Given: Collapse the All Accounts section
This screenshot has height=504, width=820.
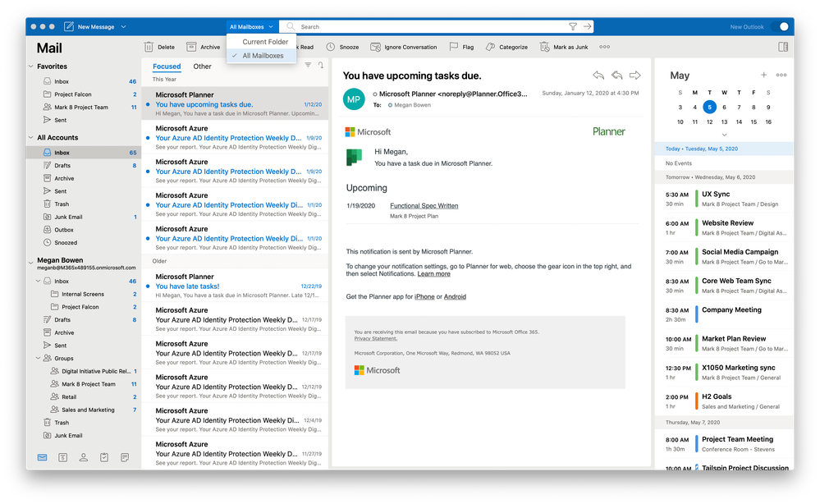Looking at the screenshot, I should [31, 138].
